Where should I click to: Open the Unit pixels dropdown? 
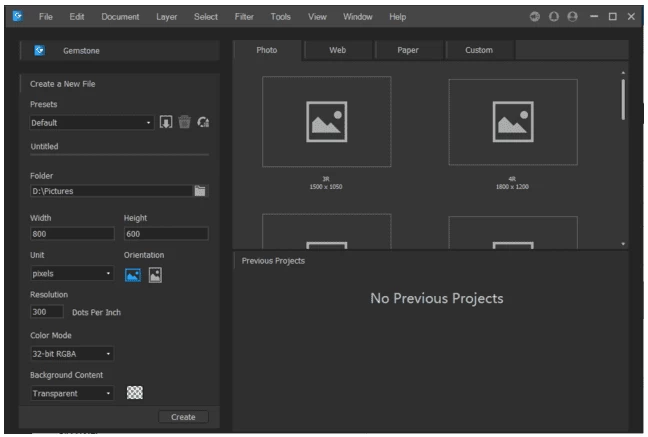(71, 273)
